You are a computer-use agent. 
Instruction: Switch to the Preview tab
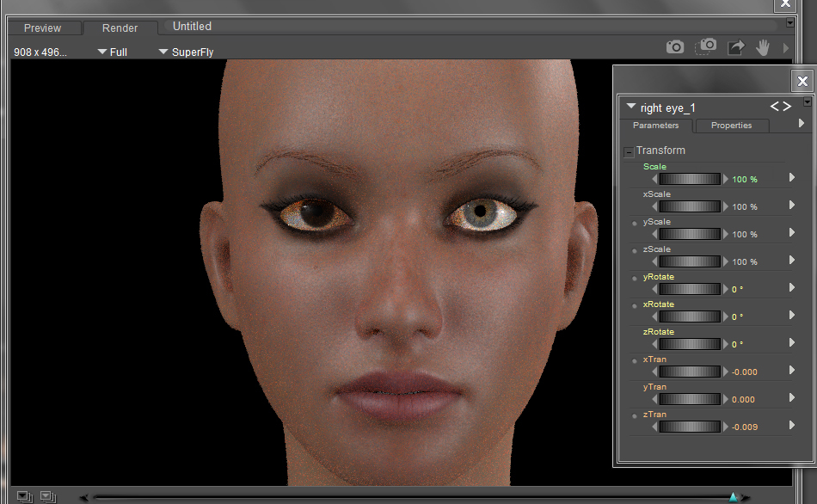tap(42, 28)
